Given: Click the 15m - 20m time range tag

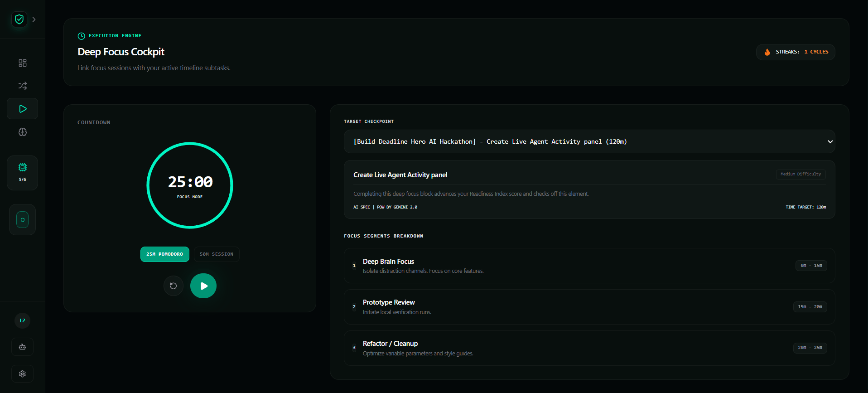Looking at the screenshot, I should tap(810, 307).
